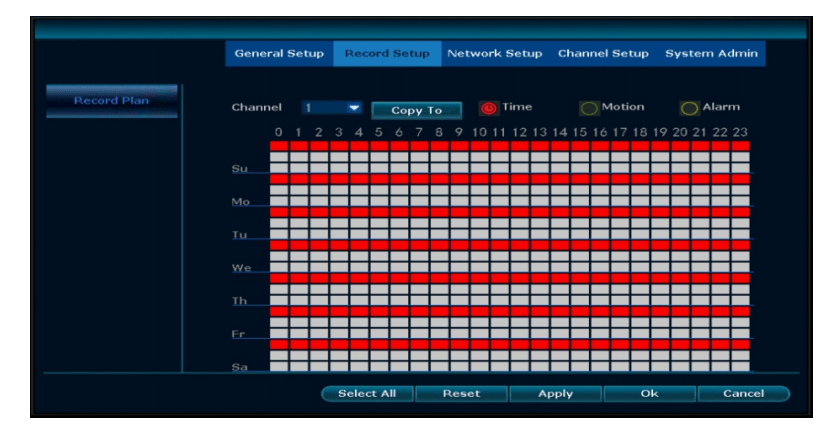Go to the Channel Setup tab

(603, 54)
